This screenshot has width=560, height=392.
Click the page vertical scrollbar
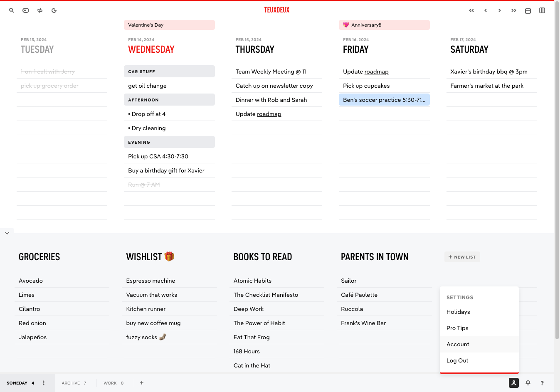[557, 170]
